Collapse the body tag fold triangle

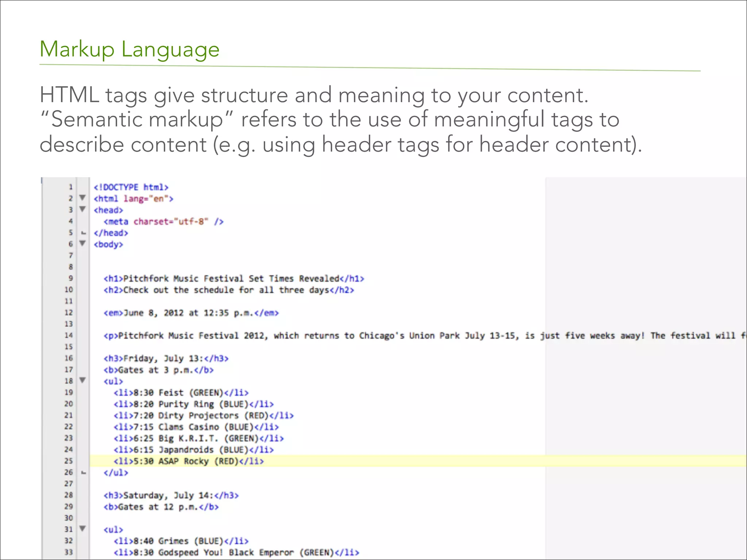pyautogui.click(x=83, y=243)
